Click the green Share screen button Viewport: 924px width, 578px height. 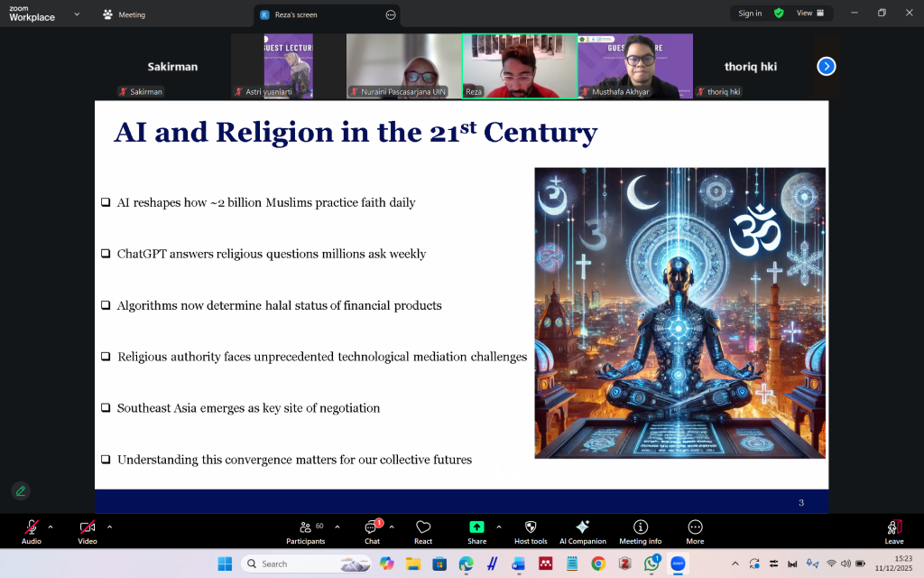tap(476, 531)
